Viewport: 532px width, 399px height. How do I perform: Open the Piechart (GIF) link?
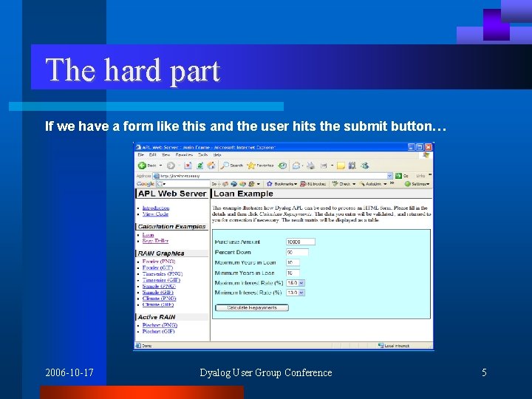158,331
